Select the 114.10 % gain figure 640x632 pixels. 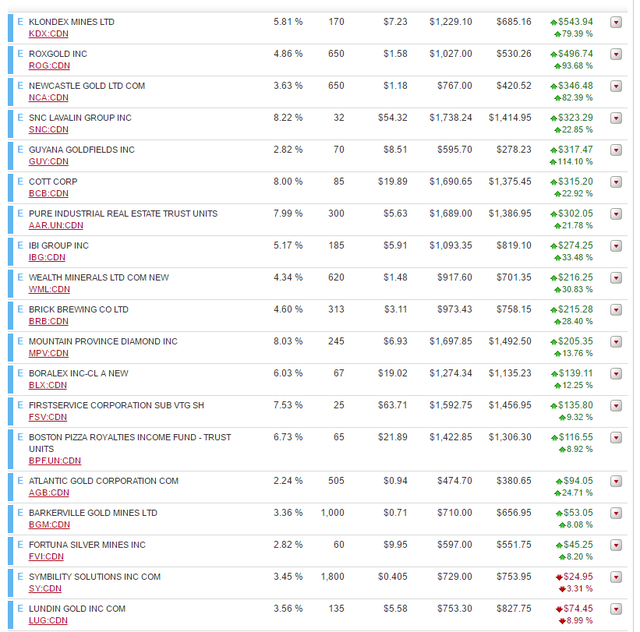[575, 162]
